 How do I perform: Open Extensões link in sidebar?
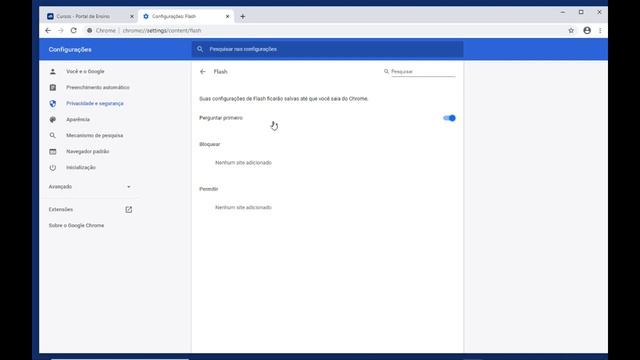point(61,210)
